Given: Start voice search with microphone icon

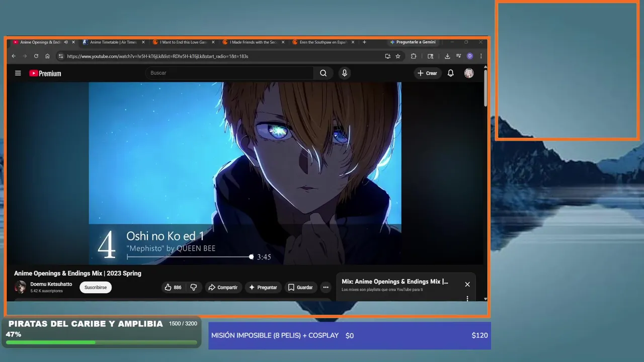Looking at the screenshot, I should (x=345, y=73).
